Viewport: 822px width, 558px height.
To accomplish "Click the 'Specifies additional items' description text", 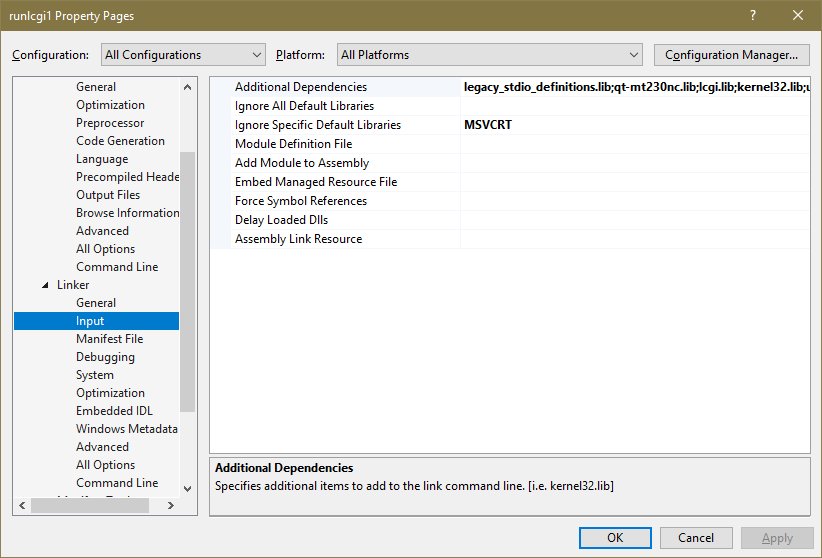I will pos(414,486).
